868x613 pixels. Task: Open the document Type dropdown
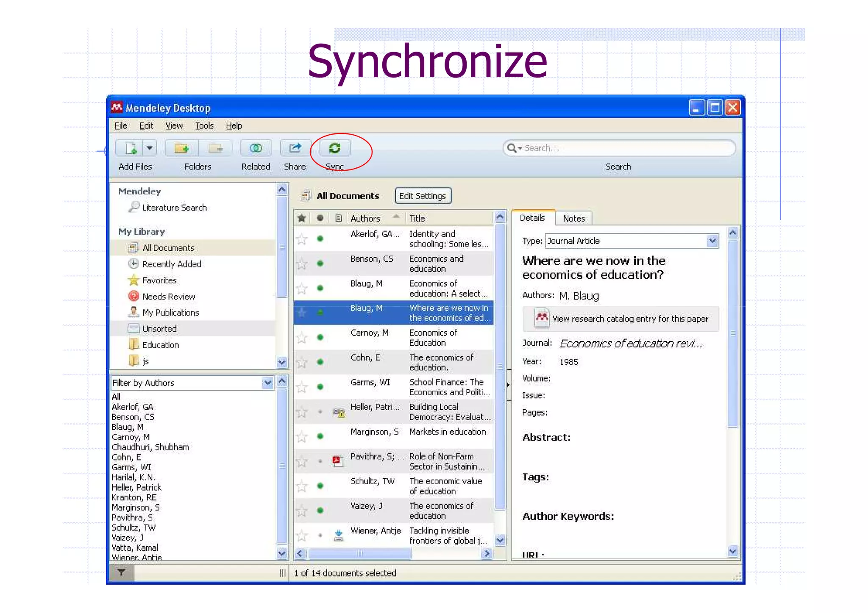pos(712,241)
